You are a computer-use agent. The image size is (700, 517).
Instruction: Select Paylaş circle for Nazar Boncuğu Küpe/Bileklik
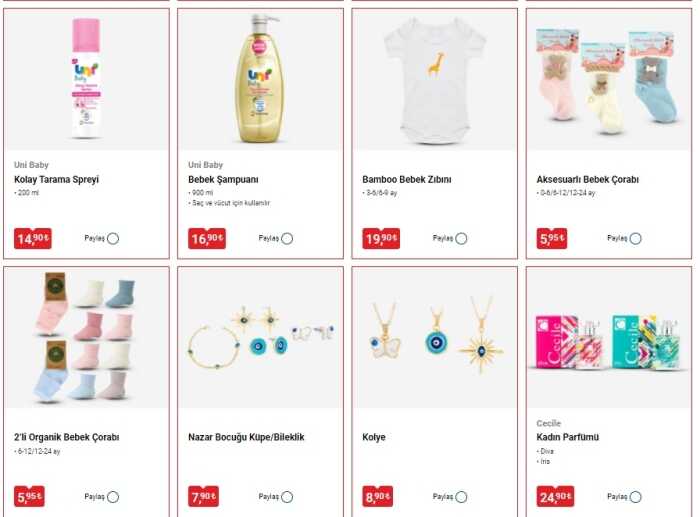coord(287,497)
